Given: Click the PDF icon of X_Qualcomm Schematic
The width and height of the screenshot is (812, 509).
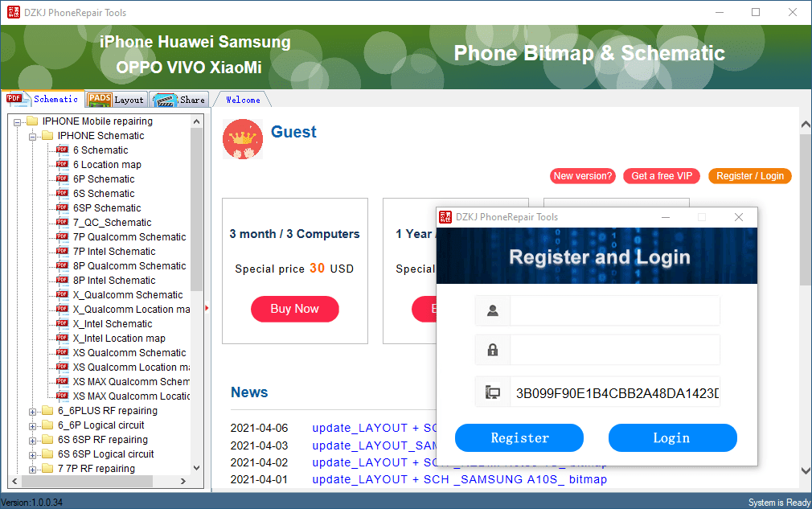Looking at the screenshot, I should [62, 294].
